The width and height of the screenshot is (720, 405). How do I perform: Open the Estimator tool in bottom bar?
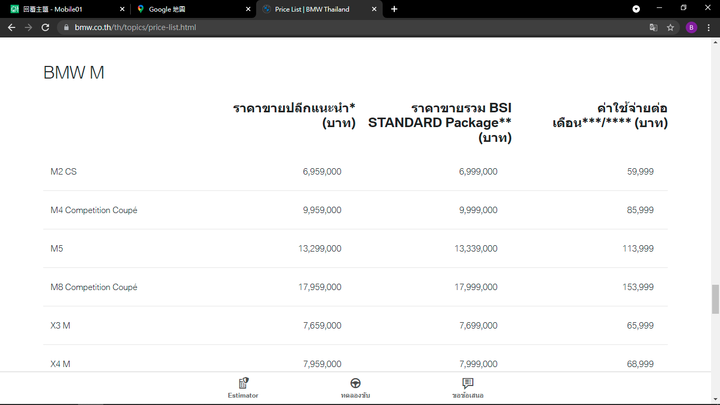point(243,388)
